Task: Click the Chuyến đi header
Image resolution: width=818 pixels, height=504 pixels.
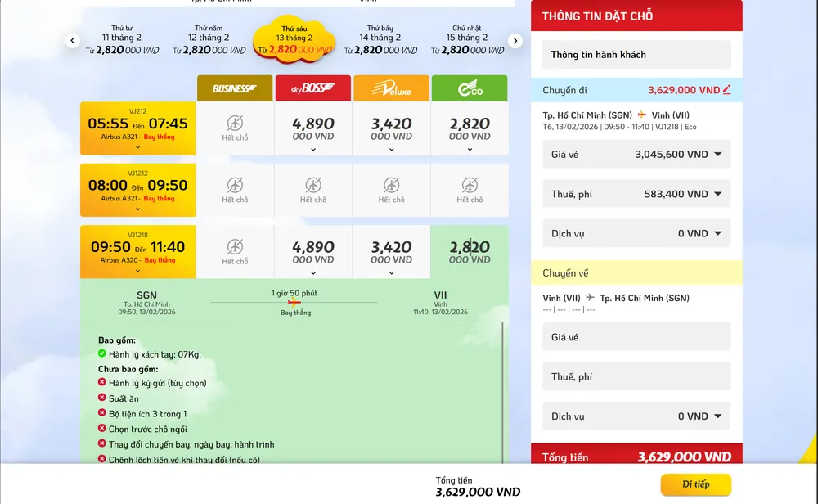Action: [636, 90]
